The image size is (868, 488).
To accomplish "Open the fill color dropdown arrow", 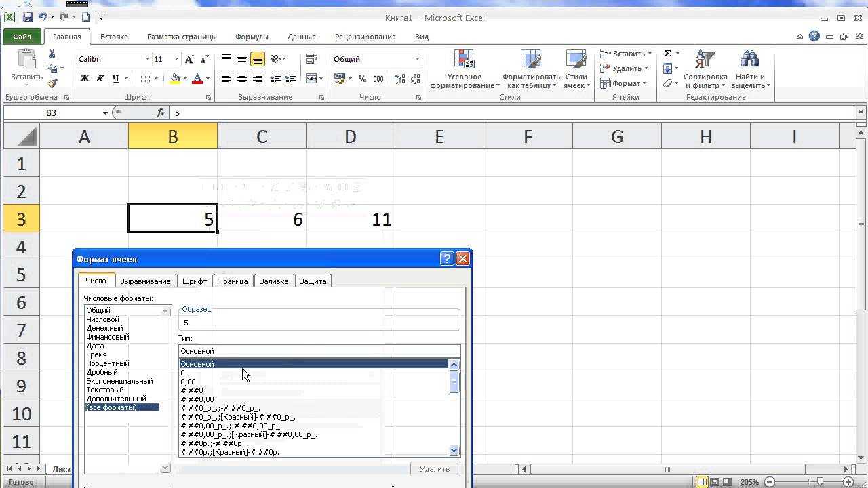I will click(186, 79).
